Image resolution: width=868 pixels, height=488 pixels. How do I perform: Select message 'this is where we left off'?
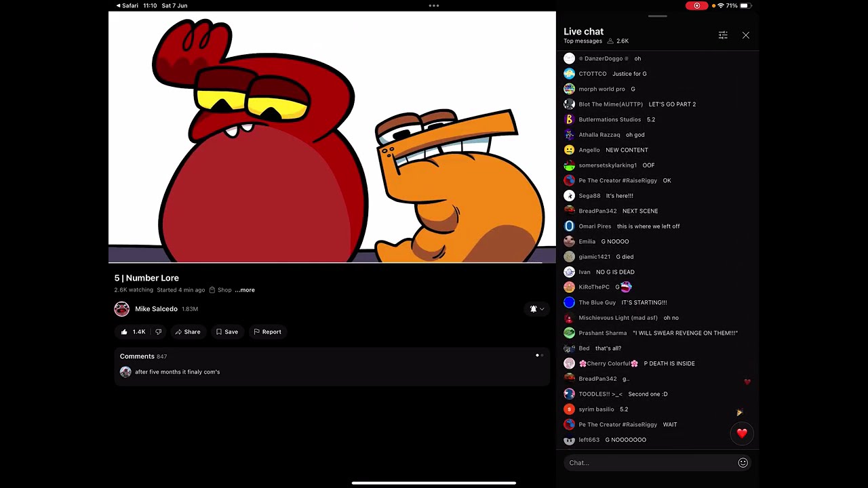648,226
